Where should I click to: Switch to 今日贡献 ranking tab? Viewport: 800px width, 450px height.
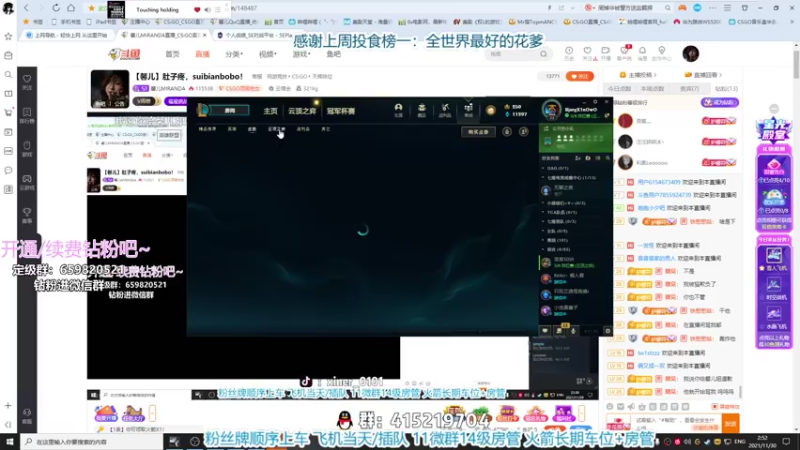pos(619,89)
